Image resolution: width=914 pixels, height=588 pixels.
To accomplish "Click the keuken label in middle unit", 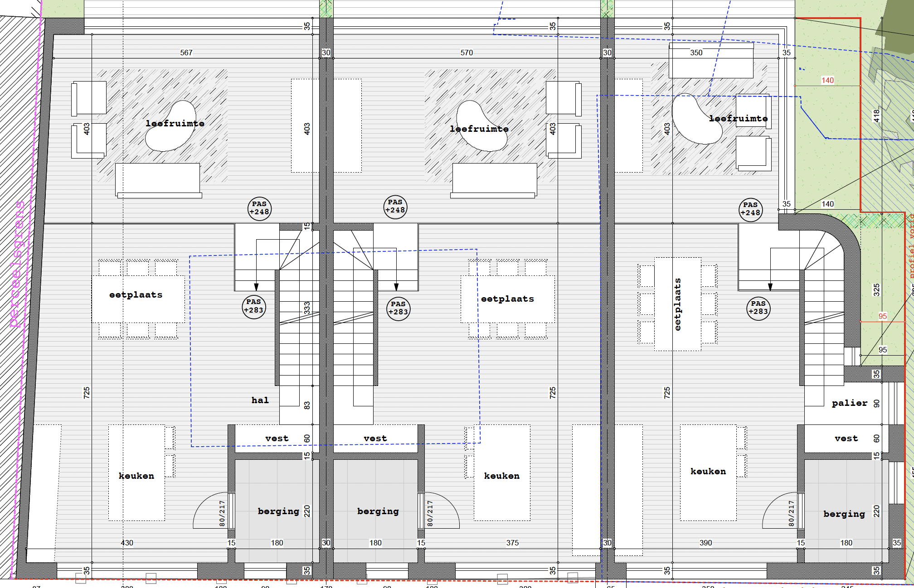I will pos(501,476).
